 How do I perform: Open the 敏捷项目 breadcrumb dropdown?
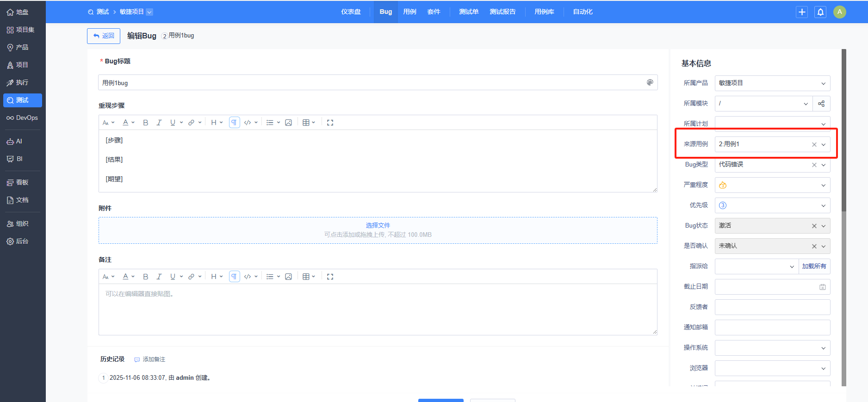pos(149,12)
